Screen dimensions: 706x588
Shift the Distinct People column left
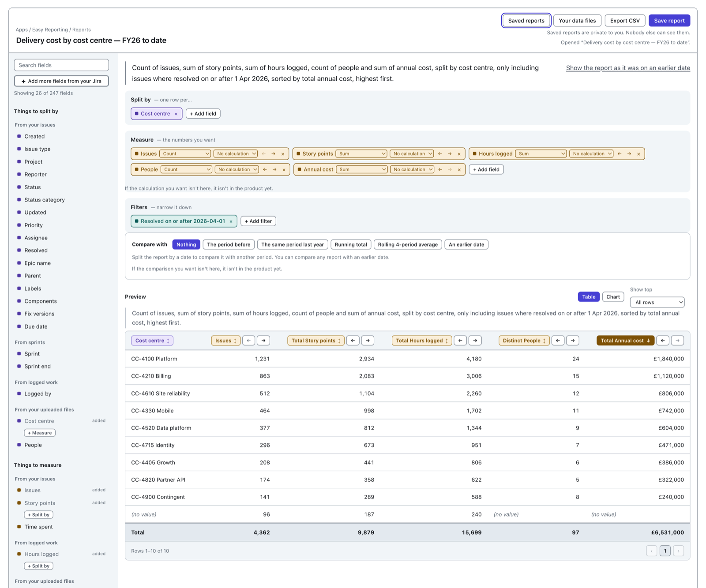tap(558, 341)
